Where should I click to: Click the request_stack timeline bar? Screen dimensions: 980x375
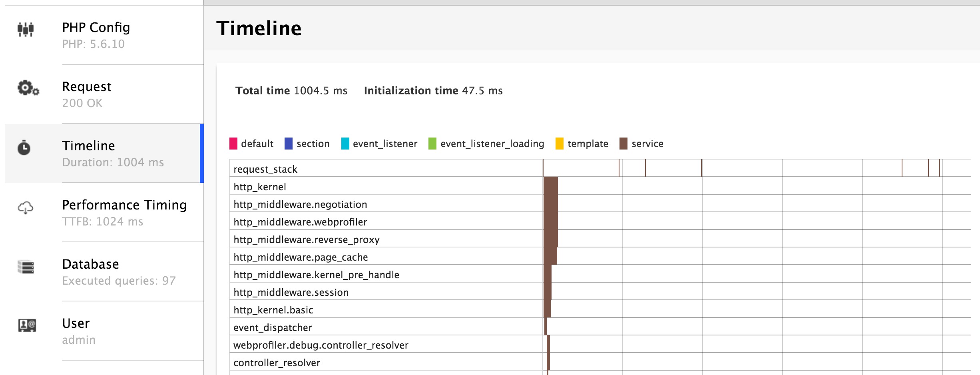pos(544,169)
